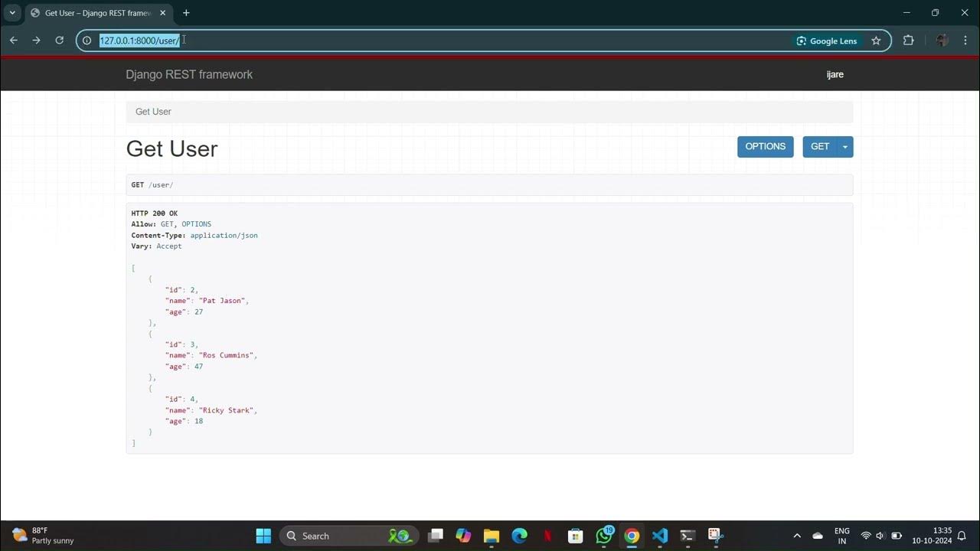Open Google Lens from address bar

click(827, 41)
